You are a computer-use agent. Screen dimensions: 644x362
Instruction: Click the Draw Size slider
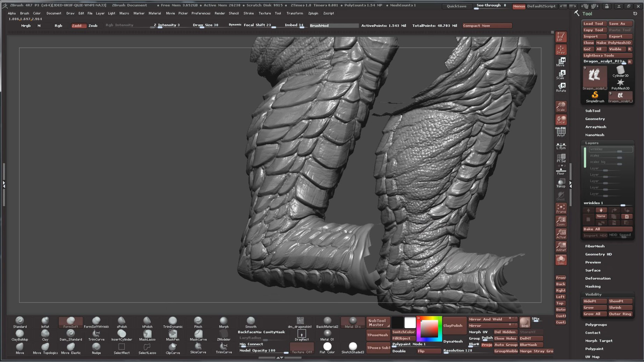[206, 25]
